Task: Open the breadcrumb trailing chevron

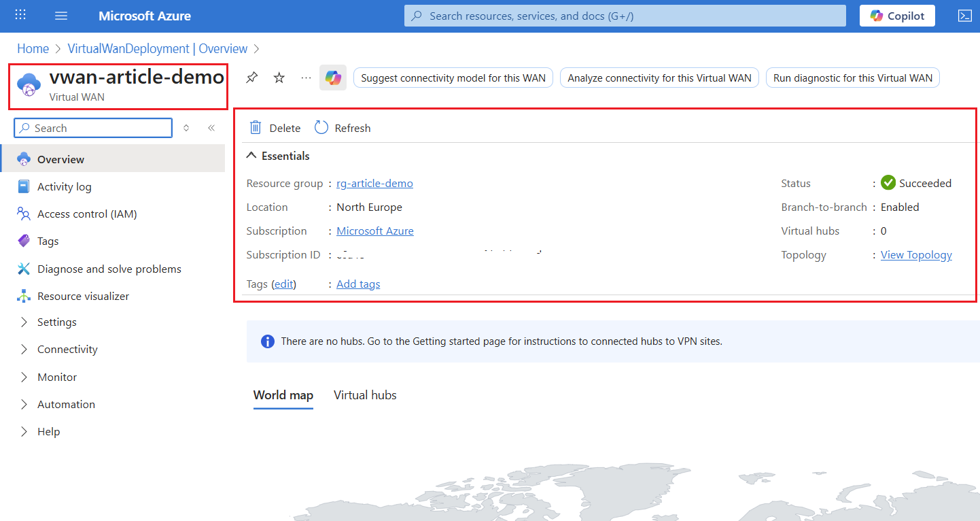Action: pos(257,49)
